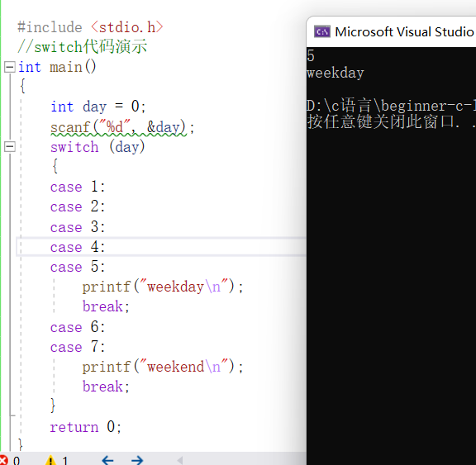476x465 pixels.
Task: Click the console window app icon
Action: [321, 31]
